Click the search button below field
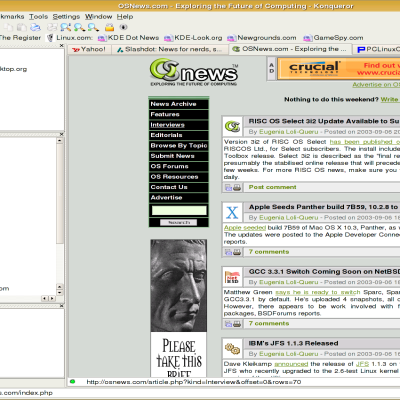This screenshot has height=400, width=400. pyautogui.click(x=178, y=222)
